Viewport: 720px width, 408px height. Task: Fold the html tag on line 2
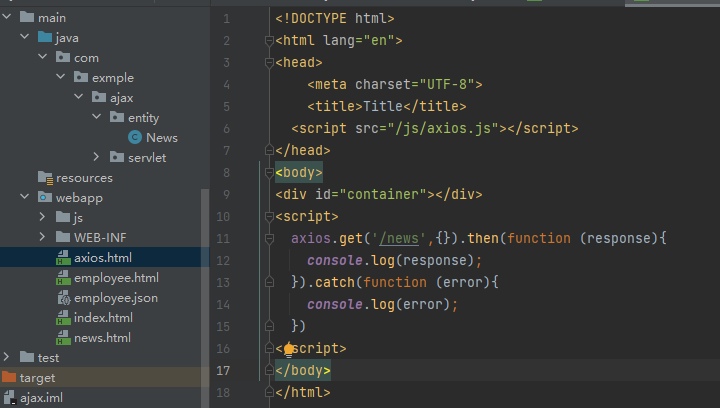[268, 41]
